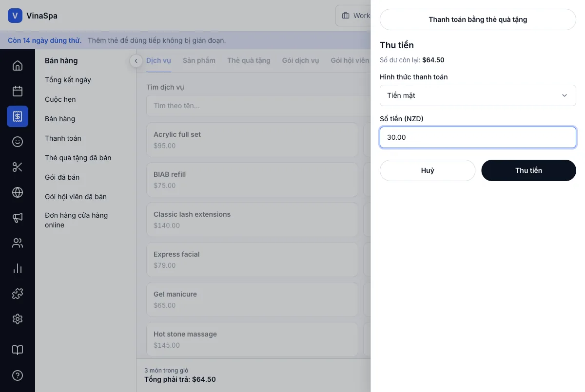Screen dimensions: 585x392
Task: Click the VinaSpa logo icon
Action: pyautogui.click(x=15, y=16)
